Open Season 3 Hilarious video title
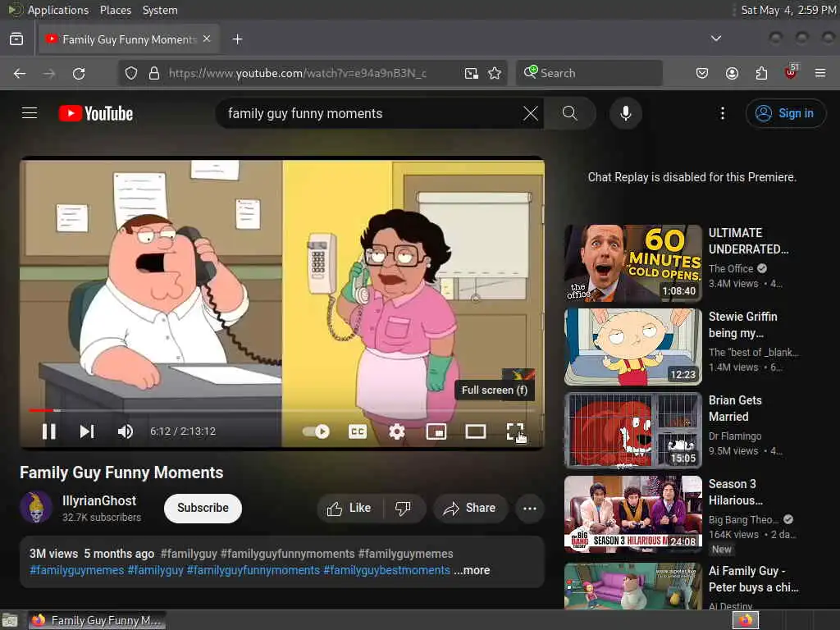840x630 pixels. tap(736, 492)
